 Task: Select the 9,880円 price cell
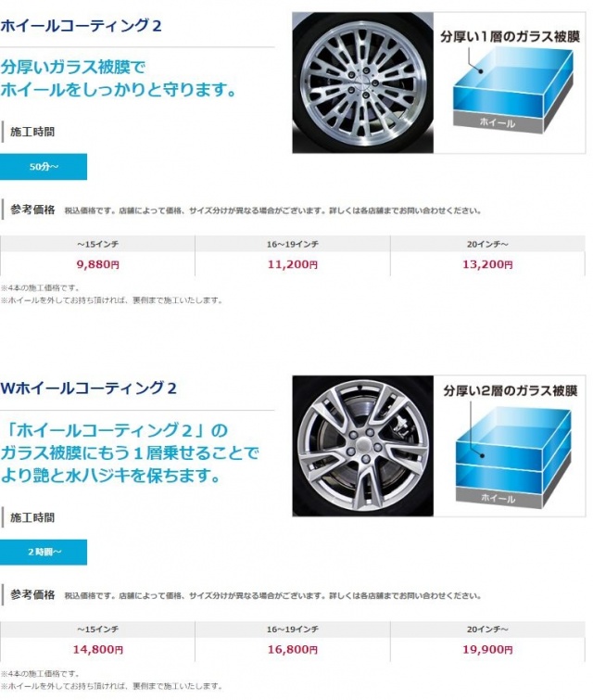pos(97,264)
